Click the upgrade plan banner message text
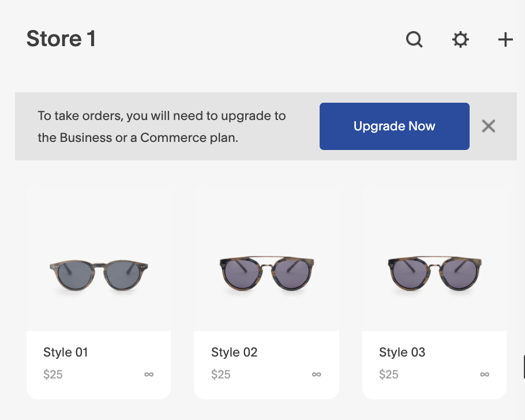 [x=162, y=126]
